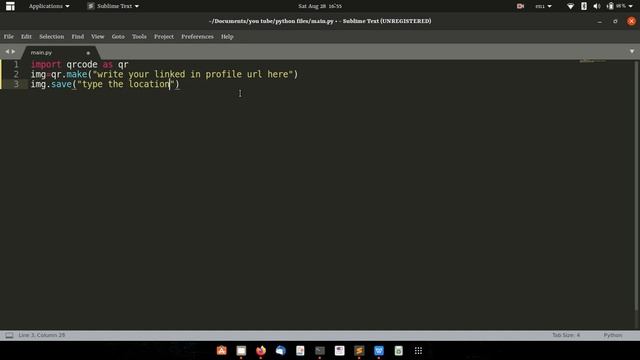Open the tab list dropdown arrow
The image size is (640, 360).
click(632, 51)
